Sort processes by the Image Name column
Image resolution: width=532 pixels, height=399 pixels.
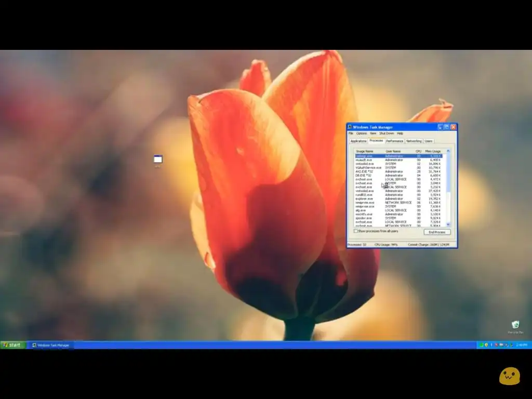[369, 151]
